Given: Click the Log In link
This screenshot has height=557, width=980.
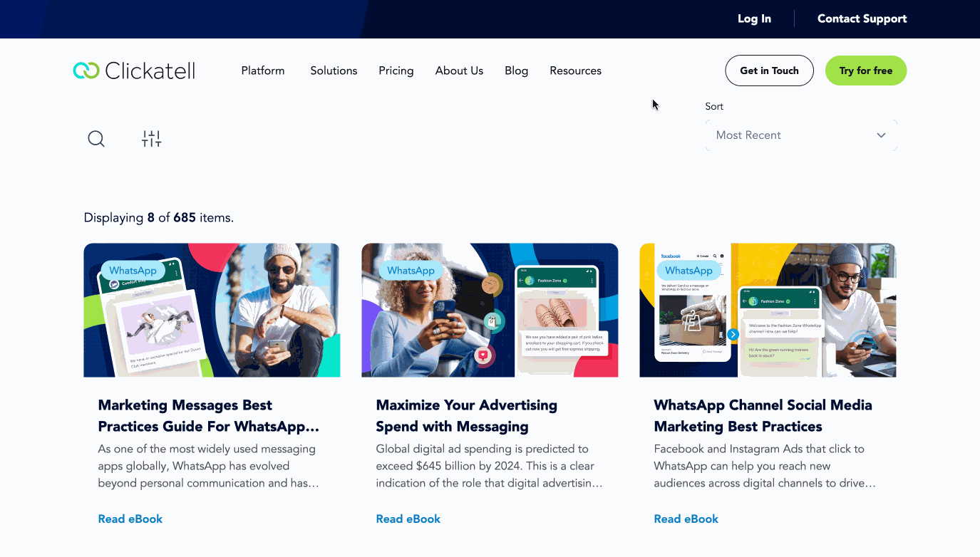Looking at the screenshot, I should 754,19.
